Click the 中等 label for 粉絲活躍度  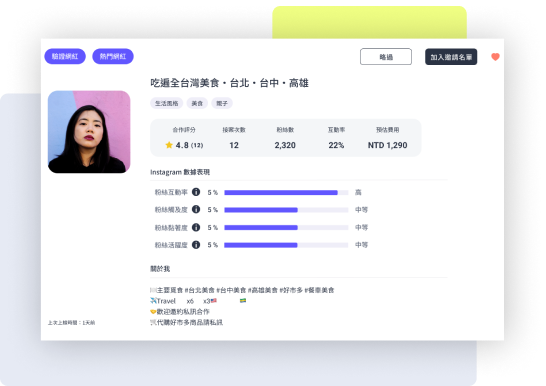point(361,245)
